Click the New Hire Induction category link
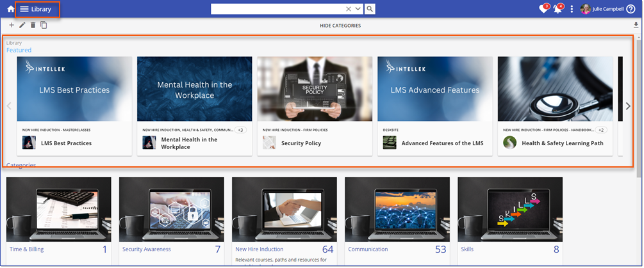 (x=259, y=249)
